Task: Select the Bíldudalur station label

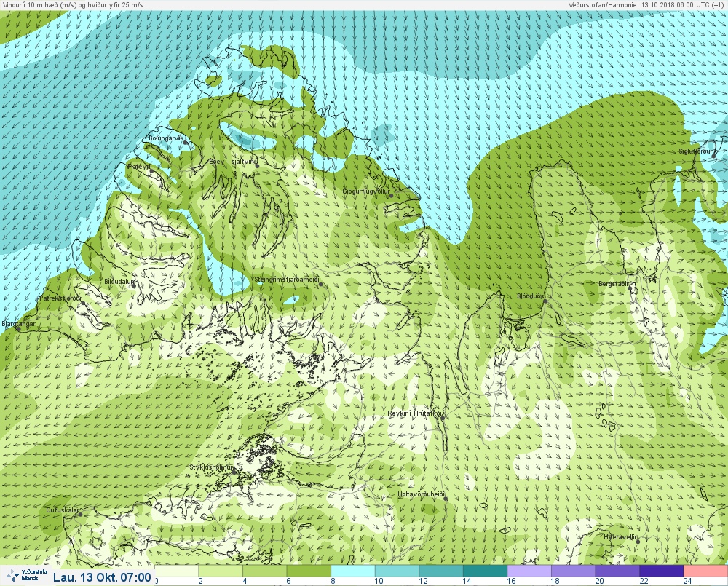Action: tap(119, 282)
